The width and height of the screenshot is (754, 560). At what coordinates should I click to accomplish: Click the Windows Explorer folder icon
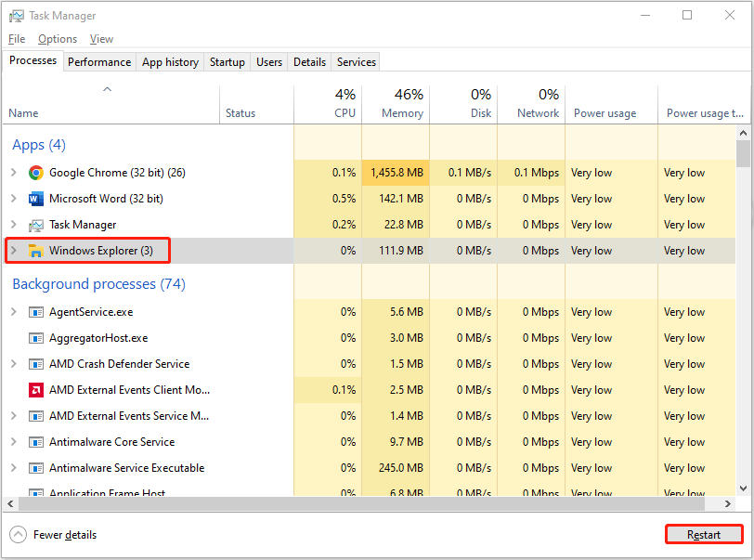pyautogui.click(x=35, y=250)
